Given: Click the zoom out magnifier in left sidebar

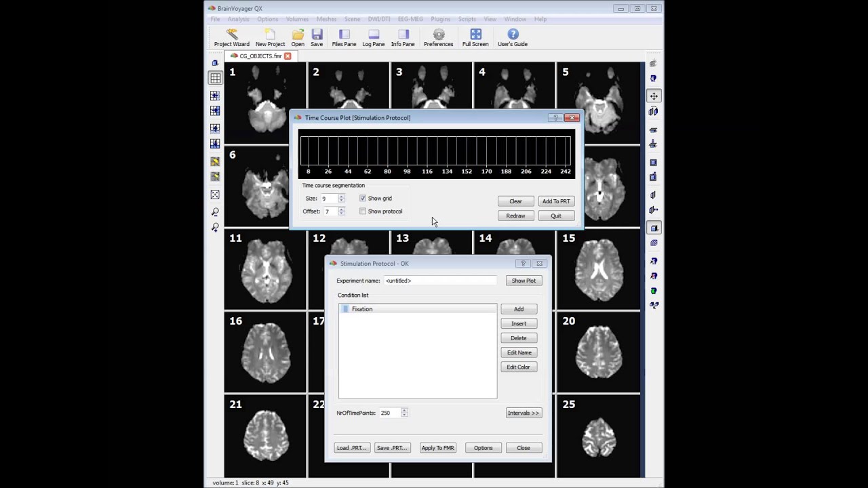Looking at the screenshot, I should (215, 212).
